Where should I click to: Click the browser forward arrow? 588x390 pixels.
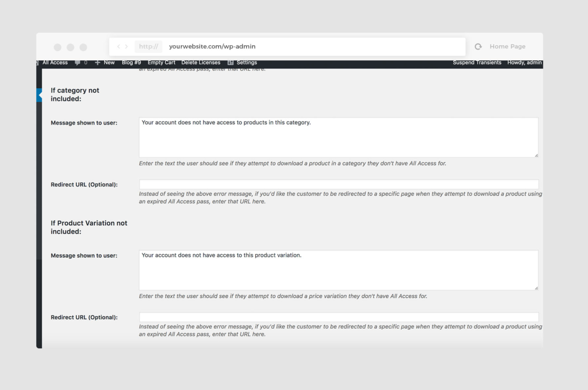pos(126,47)
